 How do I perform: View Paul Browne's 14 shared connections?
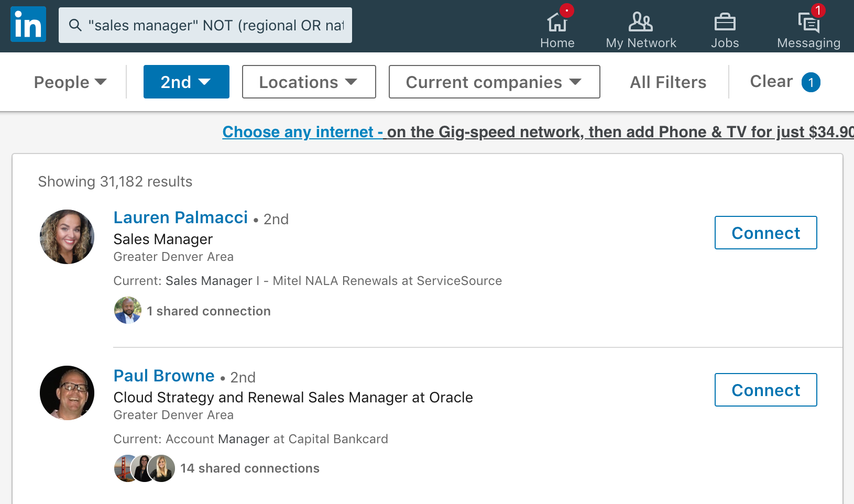(x=250, y=468)
